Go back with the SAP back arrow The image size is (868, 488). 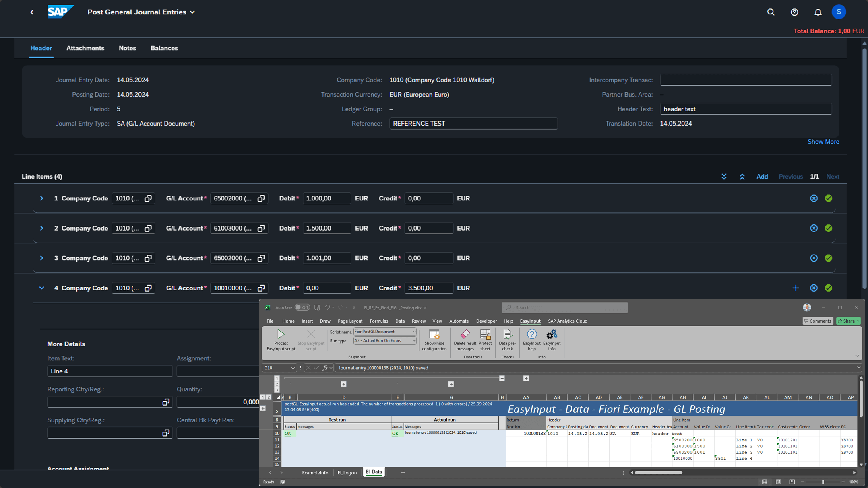[32, 12]
